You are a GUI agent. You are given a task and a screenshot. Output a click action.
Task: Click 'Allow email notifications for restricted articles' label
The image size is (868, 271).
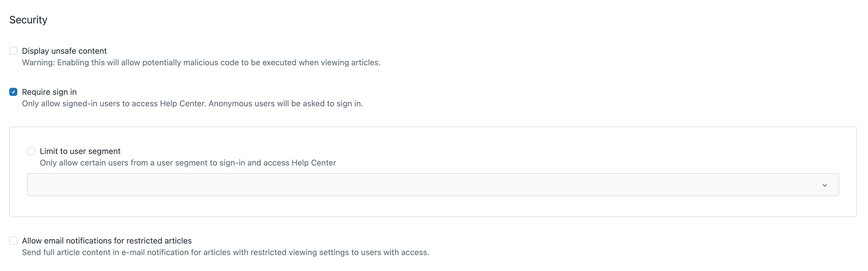[x=106, y=241]
